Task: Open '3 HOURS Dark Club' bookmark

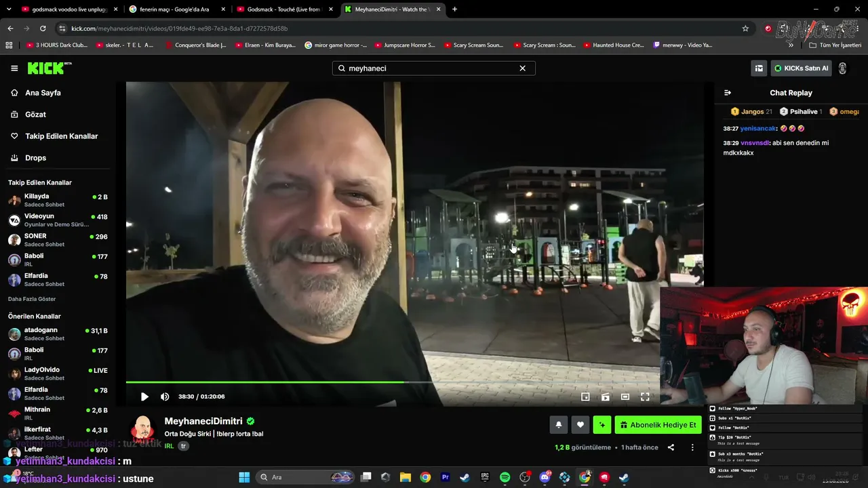Action: (x=57, y=45)
